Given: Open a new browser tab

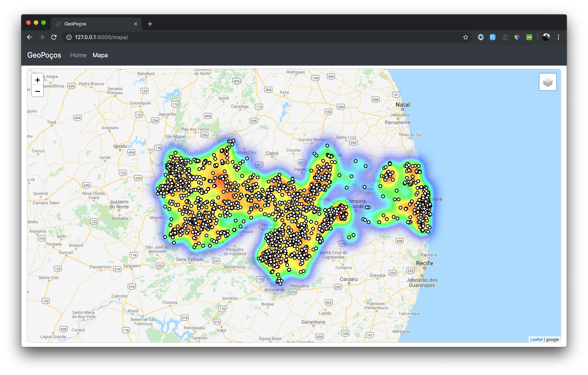Looking at the screenshot, I should [x=150, y=24].
